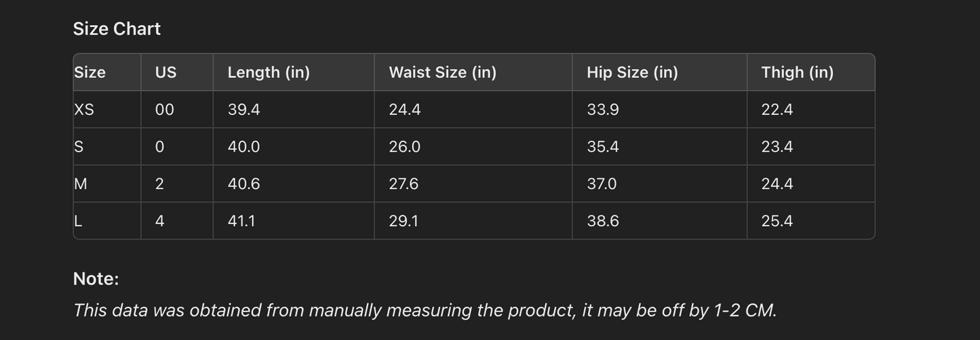The image size is (980, 340).
Task: Select the Size column header
Action: click(x=90, y=72)
